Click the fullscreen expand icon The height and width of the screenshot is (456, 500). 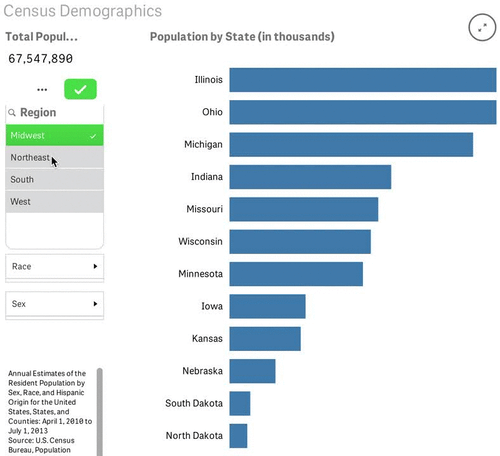[x=482, y=27]
